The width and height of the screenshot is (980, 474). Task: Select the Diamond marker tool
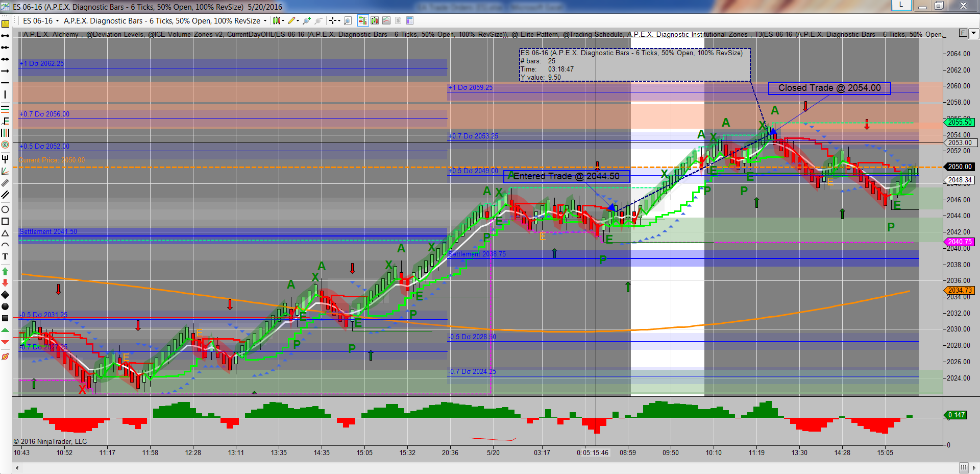coord(5,295)
